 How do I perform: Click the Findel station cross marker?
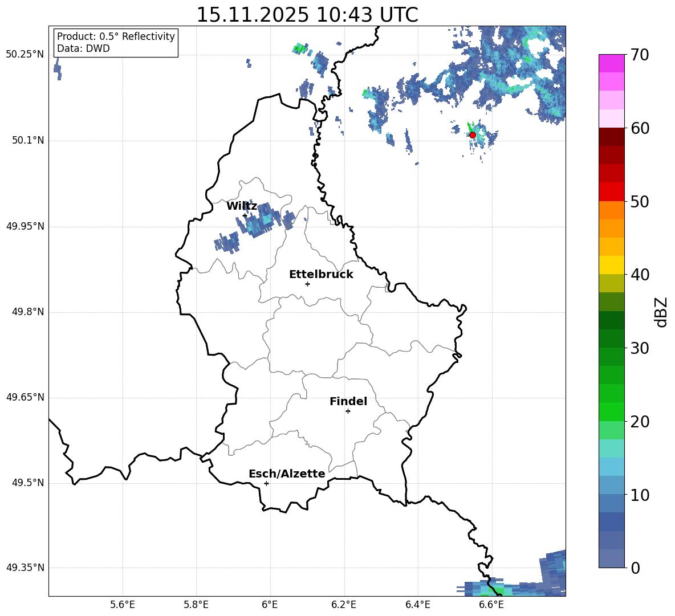(348, 411)
